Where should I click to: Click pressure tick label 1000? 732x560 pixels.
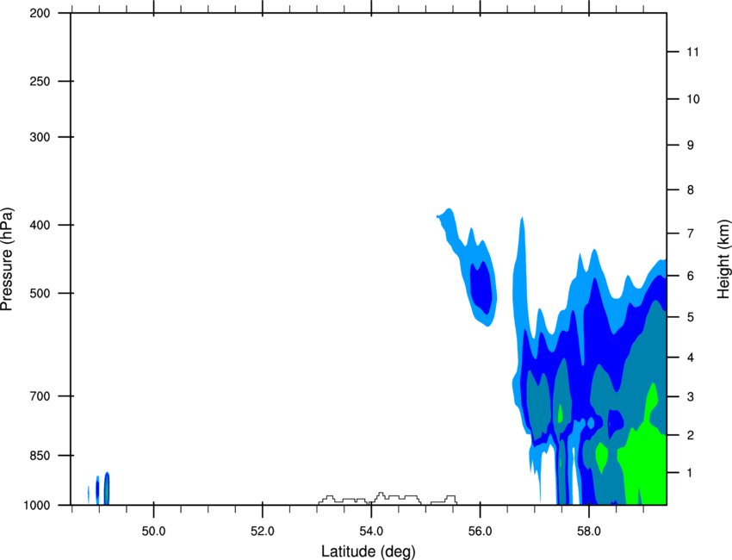tap(37, 506)
